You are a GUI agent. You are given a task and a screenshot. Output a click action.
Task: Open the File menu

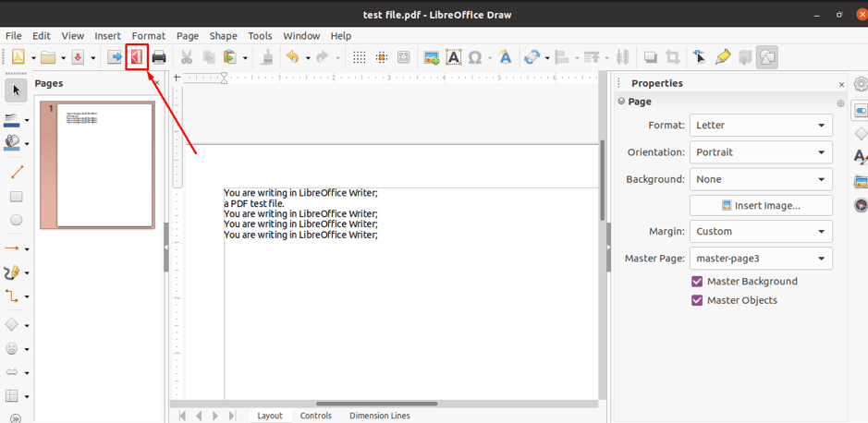click(x=13, y=36)
